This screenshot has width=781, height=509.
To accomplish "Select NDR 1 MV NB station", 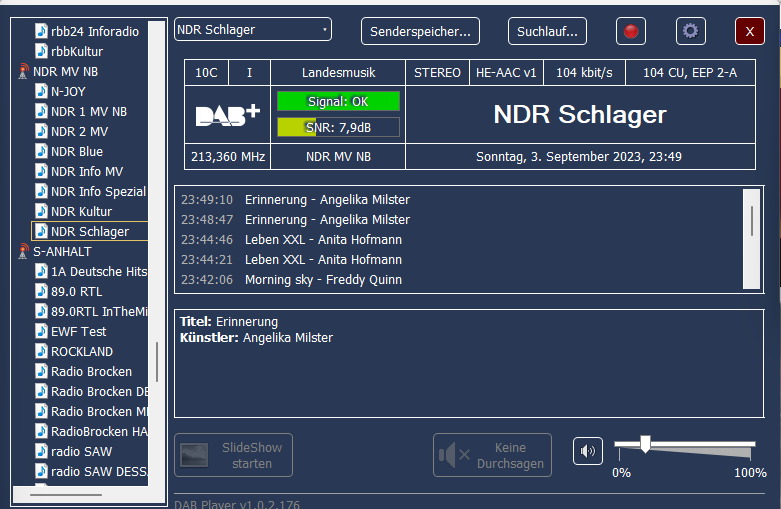I will (89, 112).
